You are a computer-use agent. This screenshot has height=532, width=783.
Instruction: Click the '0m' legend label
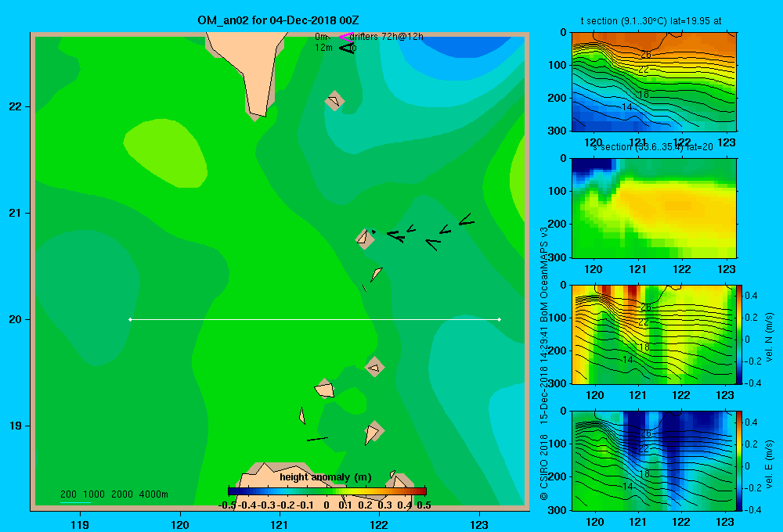[322, 37]
